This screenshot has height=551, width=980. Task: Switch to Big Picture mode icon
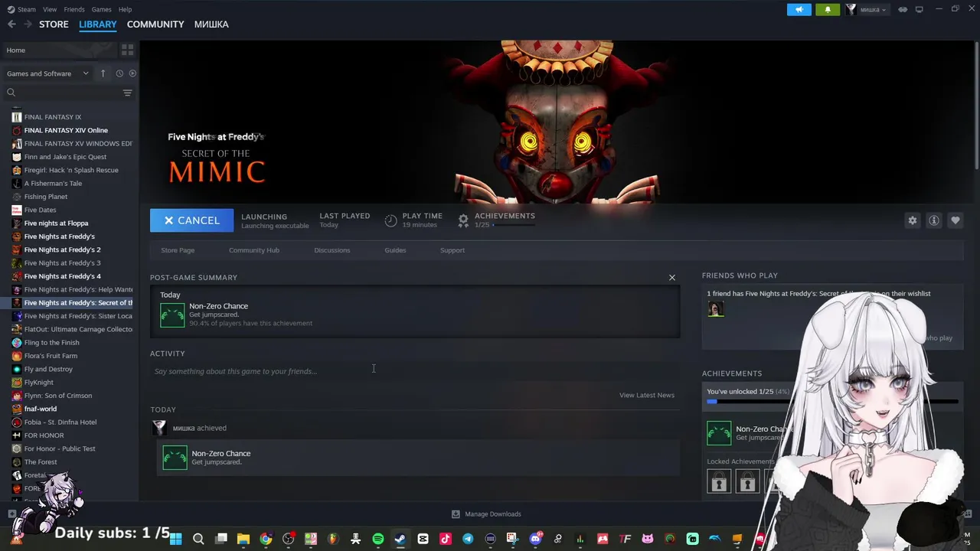pos(920,9)
